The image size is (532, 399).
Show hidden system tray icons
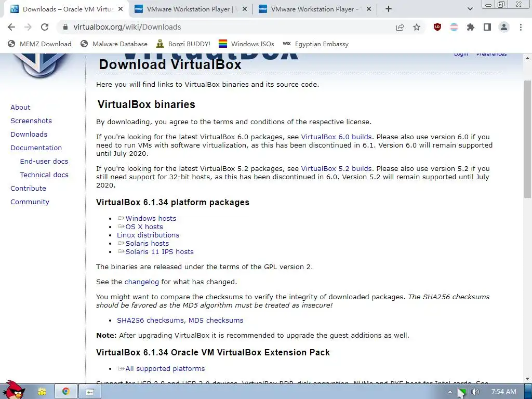[x=450, y=392]
